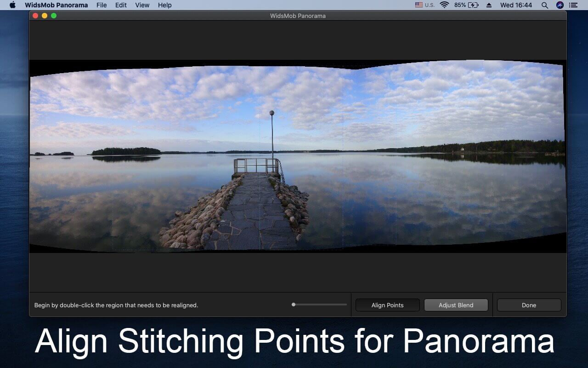
Task: Open the battery status indicator
Action: point(466,5)
